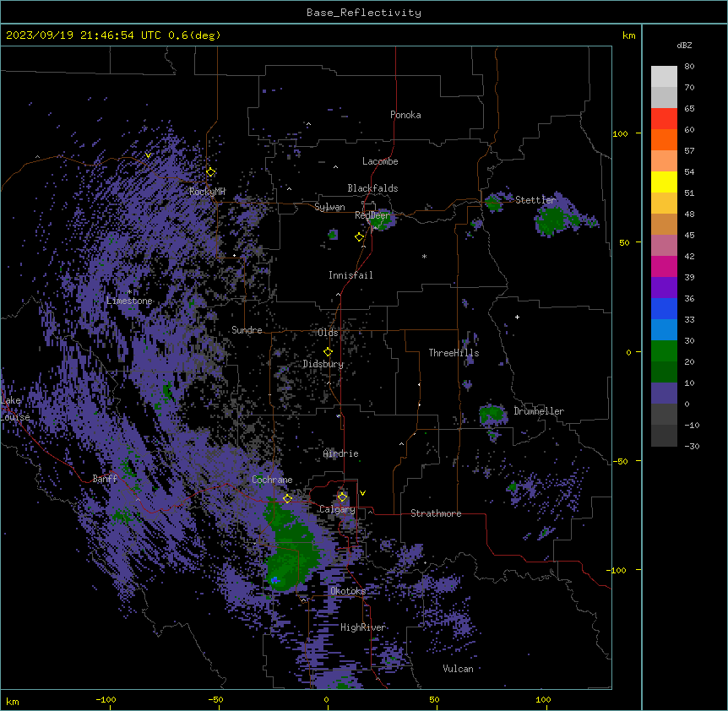728x711 pixels.
Task: Click the HighRiver label
Action: [x=363, y=627]
